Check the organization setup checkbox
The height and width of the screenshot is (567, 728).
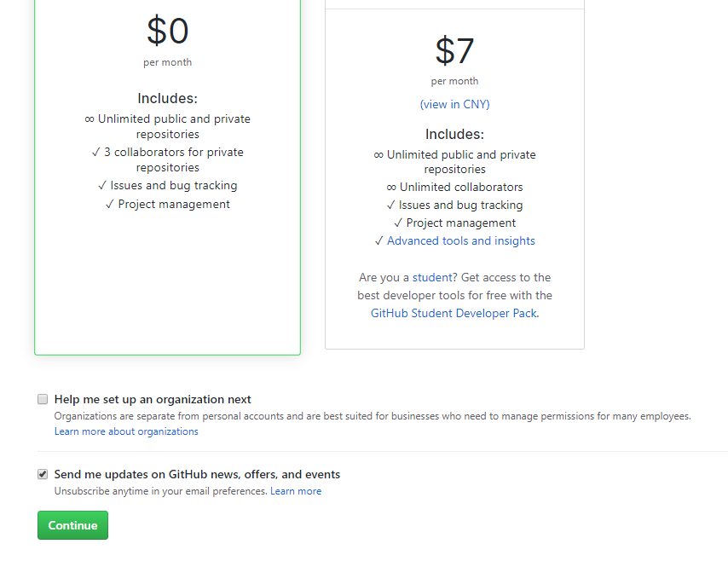click(x=43, y=399)
